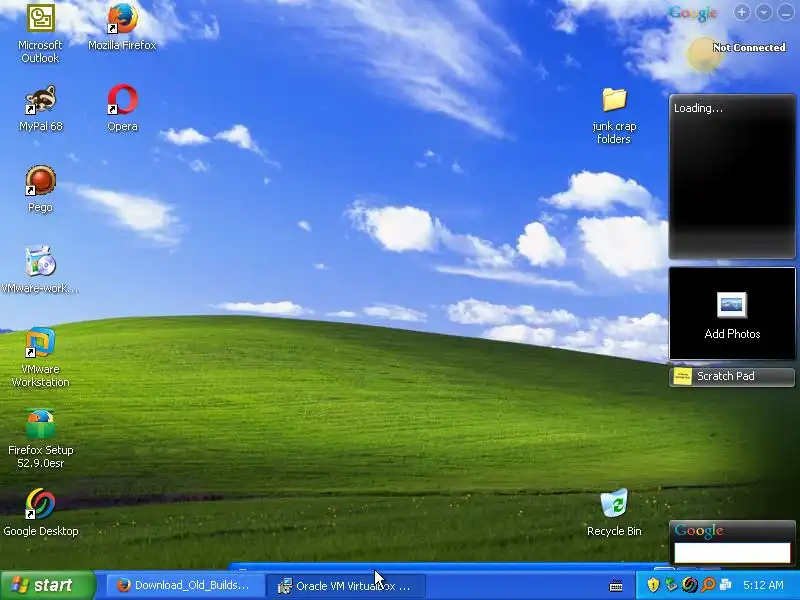Viewport: 800px width, 600px height.
Task: Click the network computers tray icon
Action: pyautogui.click(x=726, y=585)
